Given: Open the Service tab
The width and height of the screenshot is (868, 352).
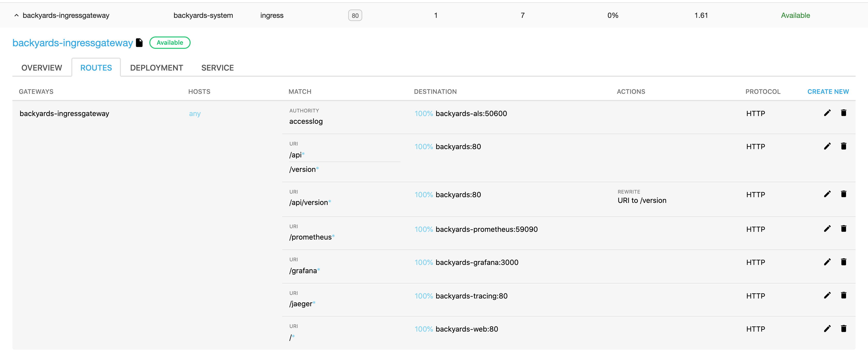Looking at the screenshot, I should point(217,68).
